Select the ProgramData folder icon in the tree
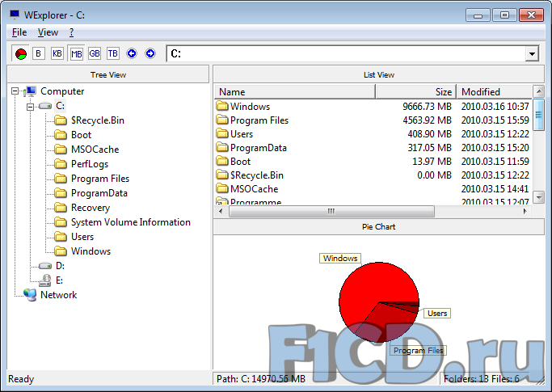Screen dimensions: 552x392 tap(61, 193)
